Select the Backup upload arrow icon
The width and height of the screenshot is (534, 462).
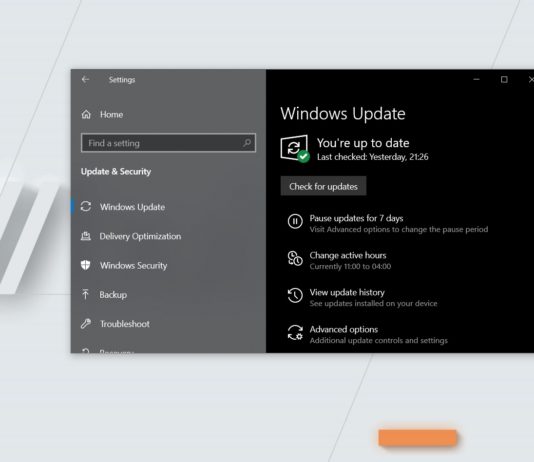click(85, 294)
